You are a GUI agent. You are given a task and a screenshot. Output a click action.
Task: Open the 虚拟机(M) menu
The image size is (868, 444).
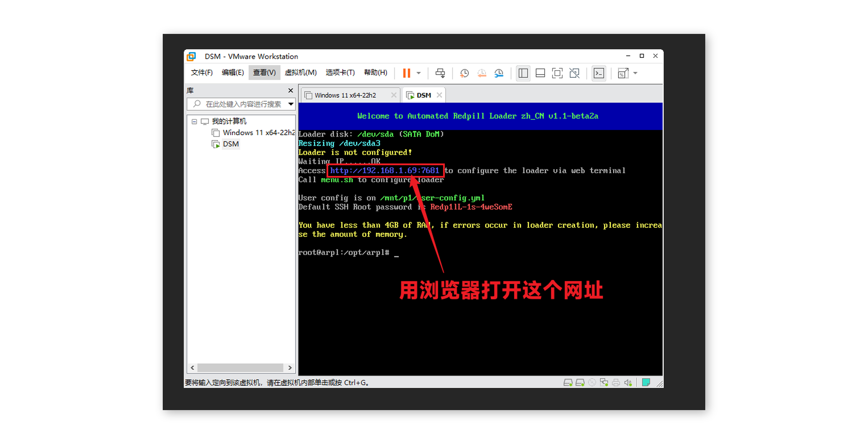(x=301, y=72)
